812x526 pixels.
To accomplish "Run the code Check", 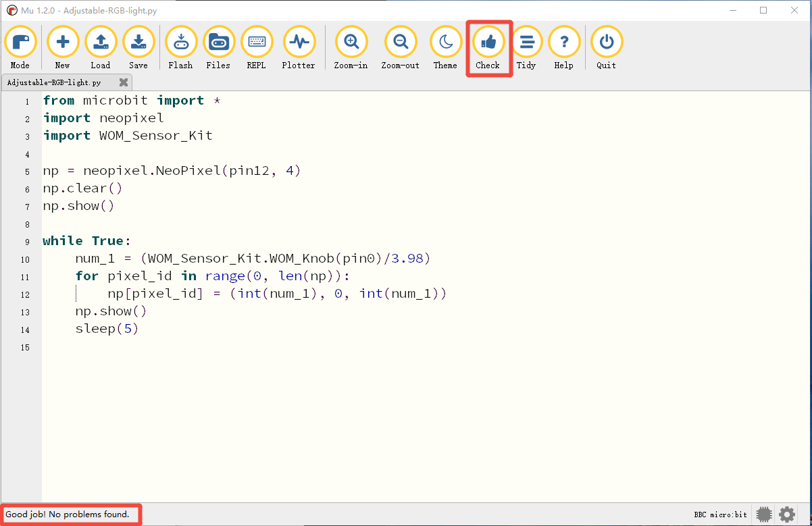I will pos(488,48).
